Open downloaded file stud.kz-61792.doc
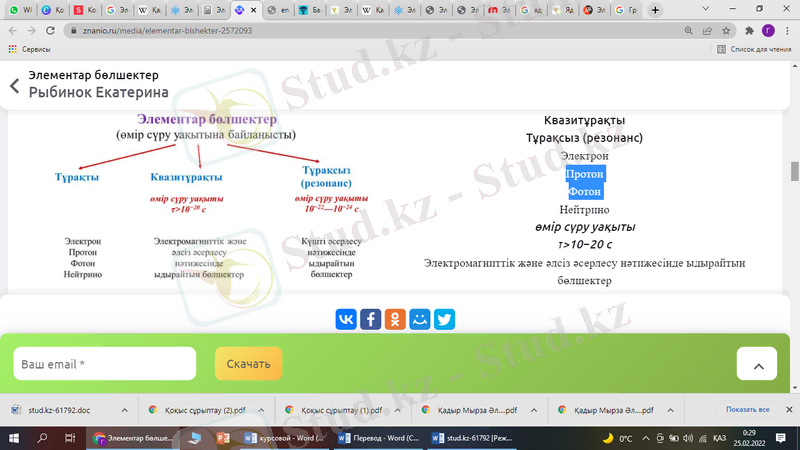 pos(59,410)
